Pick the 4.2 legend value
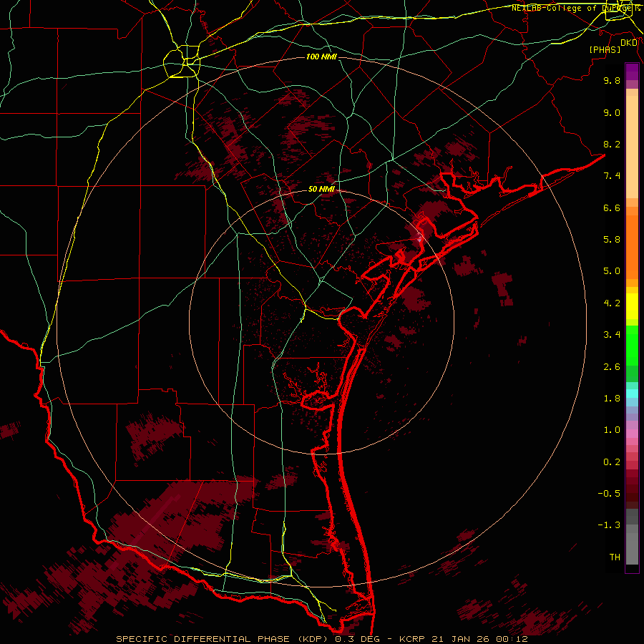 click(612, 303)
